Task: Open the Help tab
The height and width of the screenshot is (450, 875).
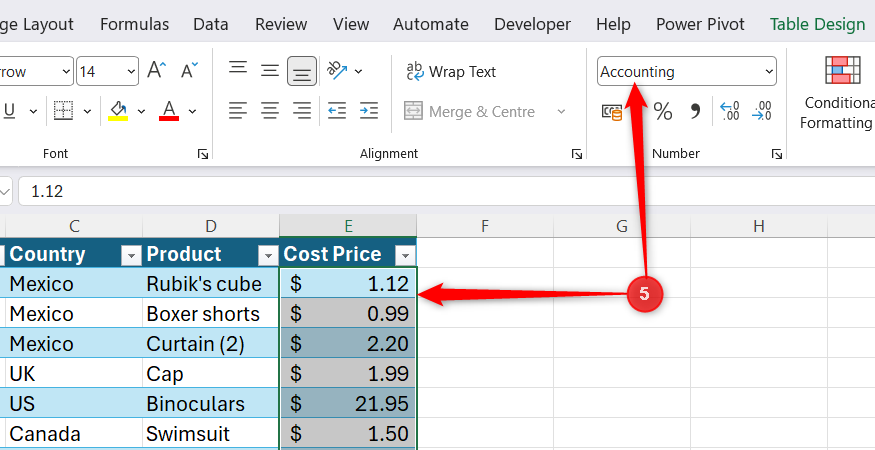Action: click(x=613, y=25)
